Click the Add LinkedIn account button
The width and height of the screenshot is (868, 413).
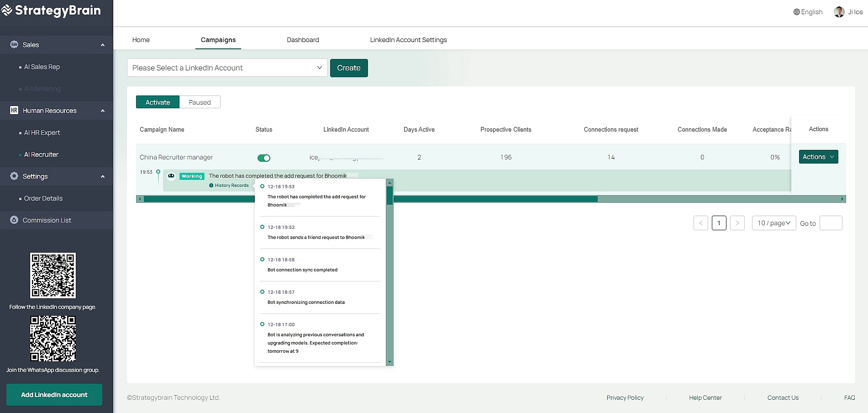click(x=54, y=395)
